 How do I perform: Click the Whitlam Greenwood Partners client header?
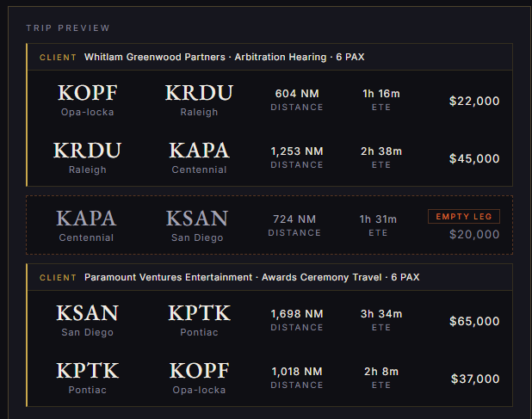click(x=269, y=57)
